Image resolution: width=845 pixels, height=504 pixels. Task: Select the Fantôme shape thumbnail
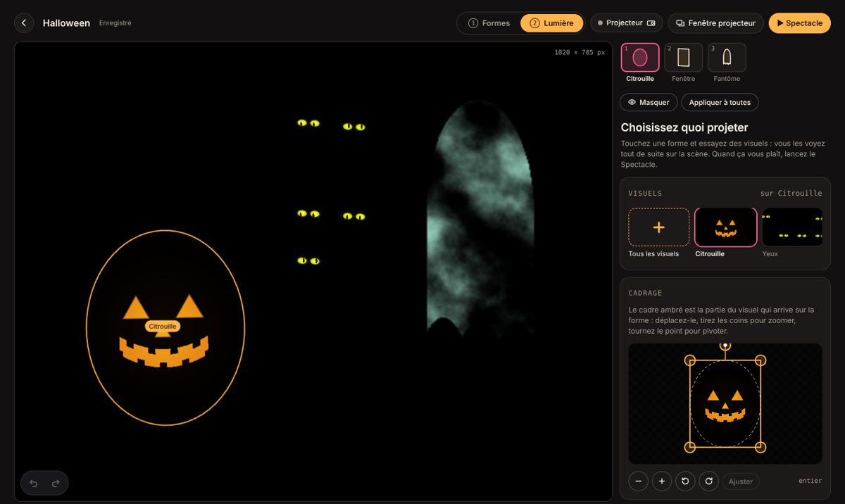[727, 58]
